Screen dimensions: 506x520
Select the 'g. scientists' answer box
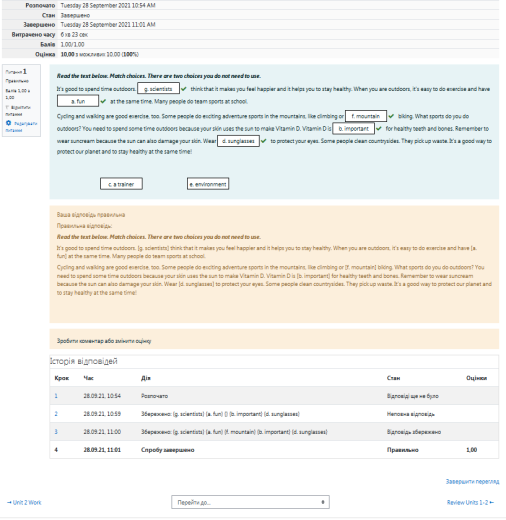click(158, 89)
